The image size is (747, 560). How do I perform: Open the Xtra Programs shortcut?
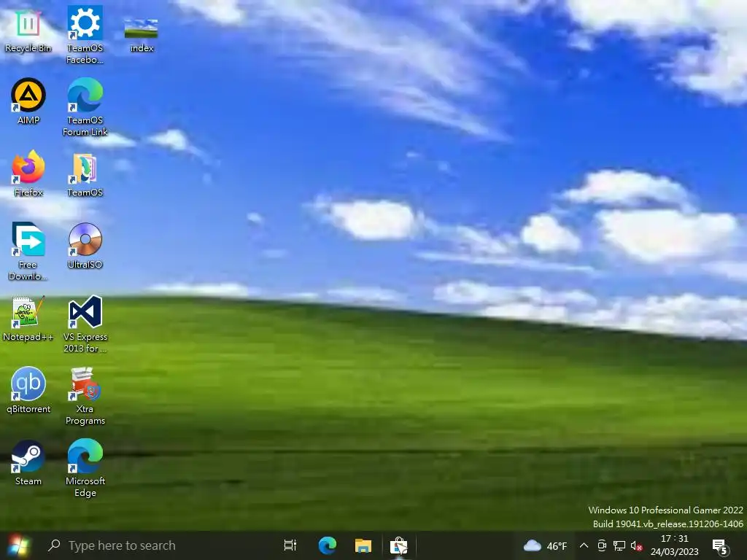pos(85,396)
